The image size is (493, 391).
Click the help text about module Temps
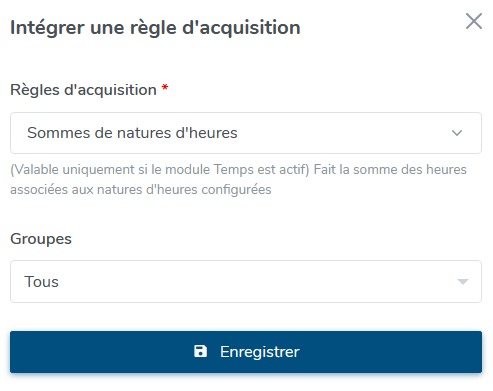click(238, 179)
